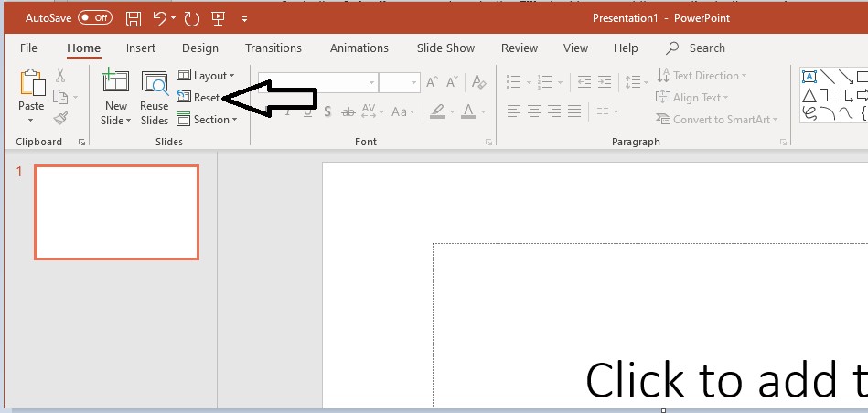Open the Section dropdown
Viewport: 868px width, 413px height.
tap(207, 120)
